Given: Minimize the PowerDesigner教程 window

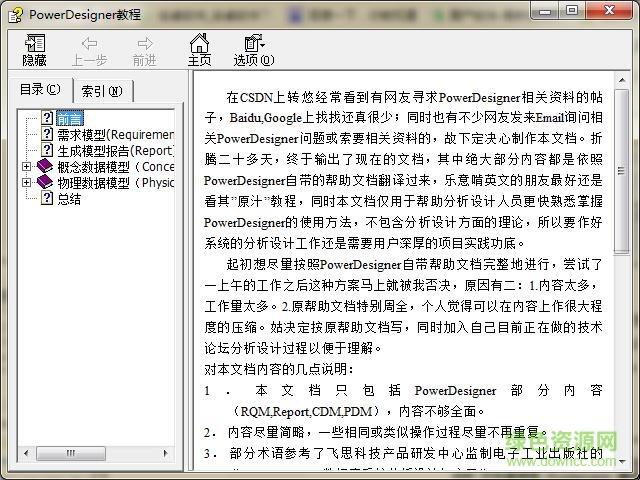Looking at the screenshot, I should (x=545, y=11).
